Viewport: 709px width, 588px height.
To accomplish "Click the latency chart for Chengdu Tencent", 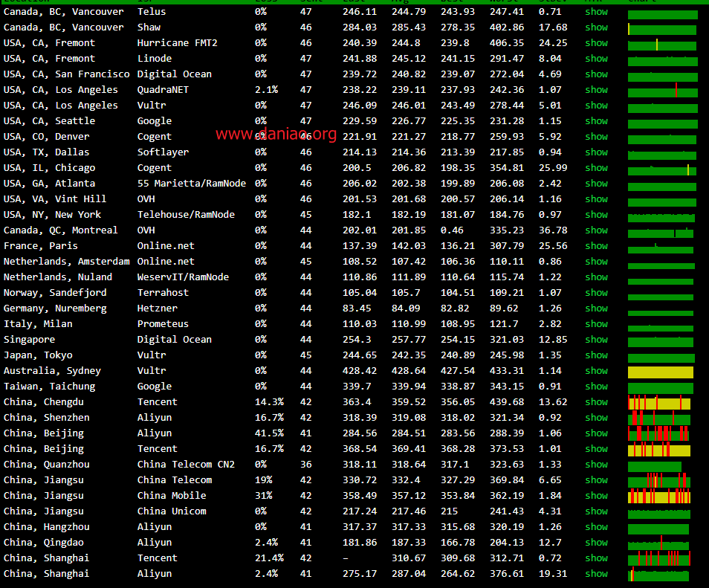I will coord(659,402).
